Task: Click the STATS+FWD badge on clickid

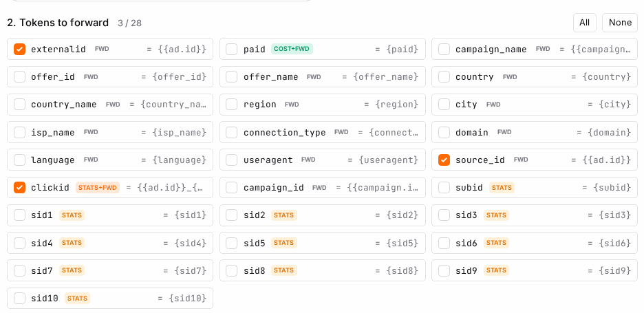Action: [x=97, y=188]
